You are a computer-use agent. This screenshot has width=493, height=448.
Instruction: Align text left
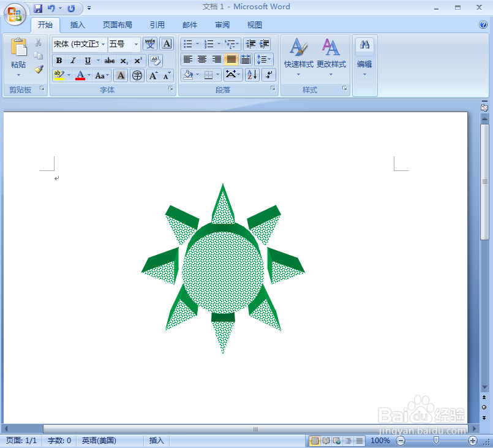click(x=188, y=59)
